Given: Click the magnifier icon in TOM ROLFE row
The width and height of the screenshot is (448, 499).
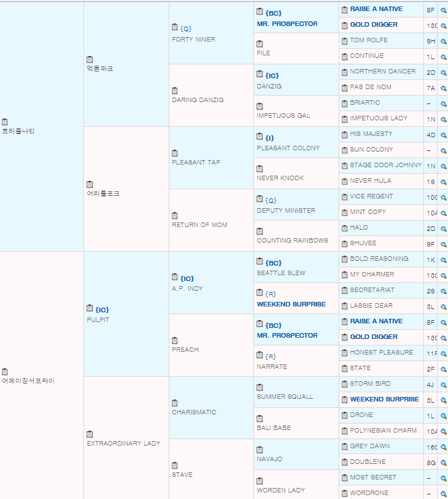Looking at the screenshot, I should [443, 42].
